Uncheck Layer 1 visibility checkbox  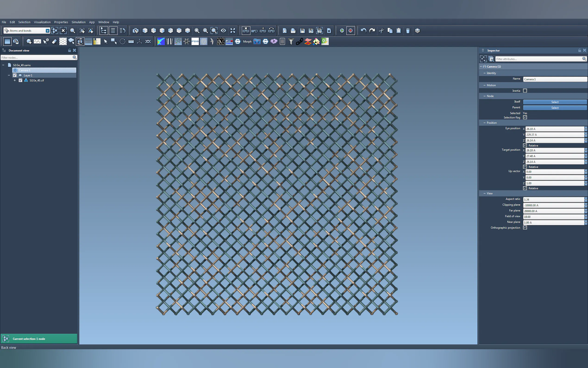(15, 75)
